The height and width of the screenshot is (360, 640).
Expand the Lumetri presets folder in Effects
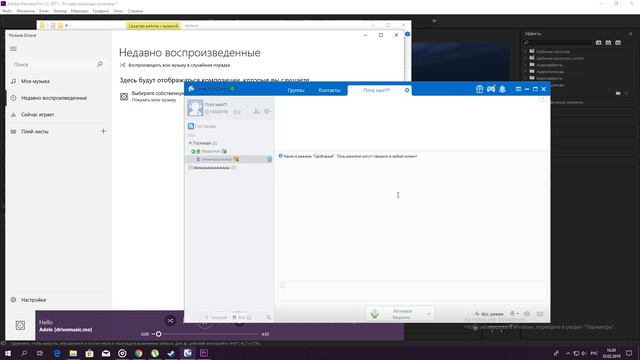pos(526,58)
